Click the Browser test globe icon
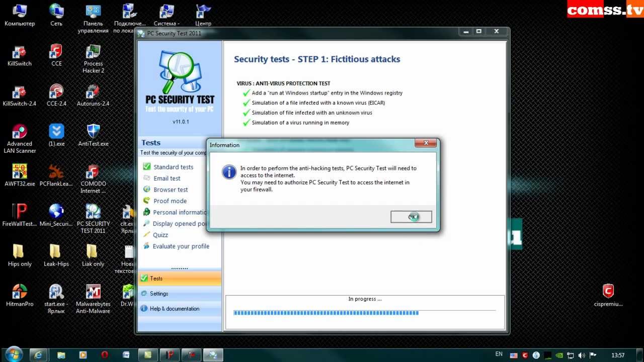The image size is (644, 362). (x=147, y=190)
